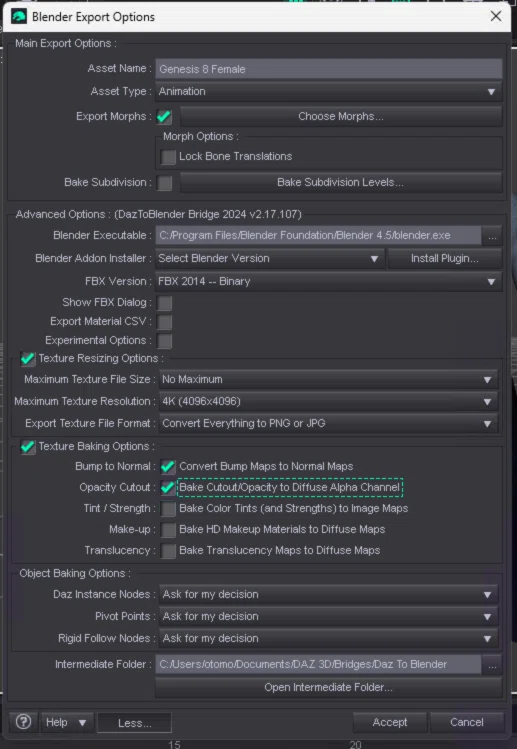Viewport: 517px width, 749px height.
Task: Click the Choose Morphs... button
Action: point(341,117)
